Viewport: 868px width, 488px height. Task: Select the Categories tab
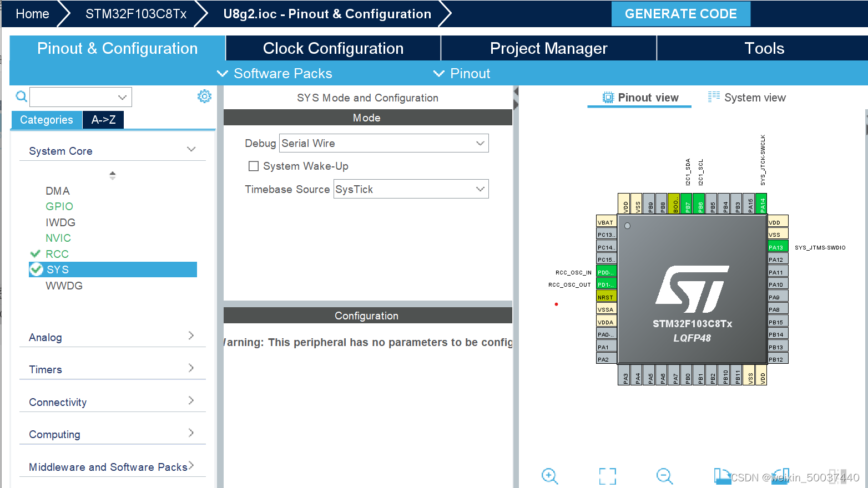coord(47,120)
